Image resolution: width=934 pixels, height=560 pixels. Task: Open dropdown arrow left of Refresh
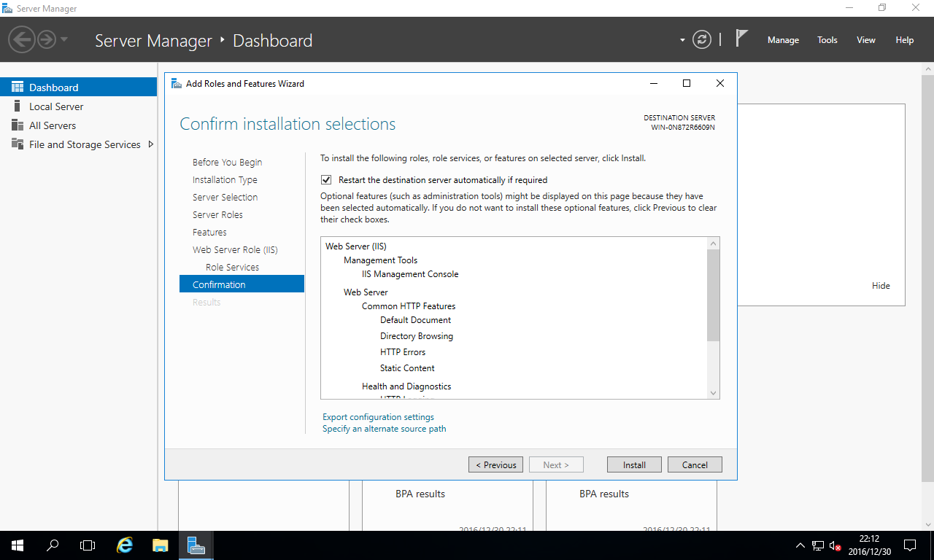(x=682, y=40)
